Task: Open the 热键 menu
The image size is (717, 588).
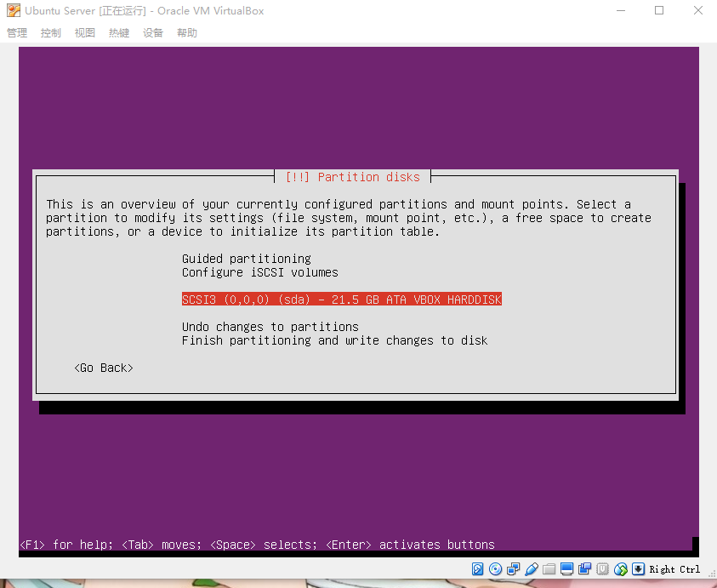Action: click(x=119, y=33)
